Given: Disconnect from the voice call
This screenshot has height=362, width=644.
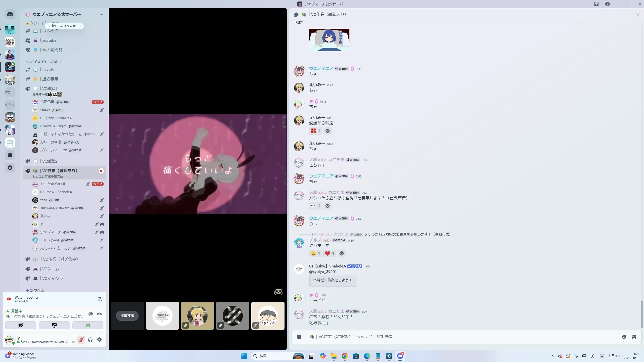Looking at the screenshot, I should point(99,314).
